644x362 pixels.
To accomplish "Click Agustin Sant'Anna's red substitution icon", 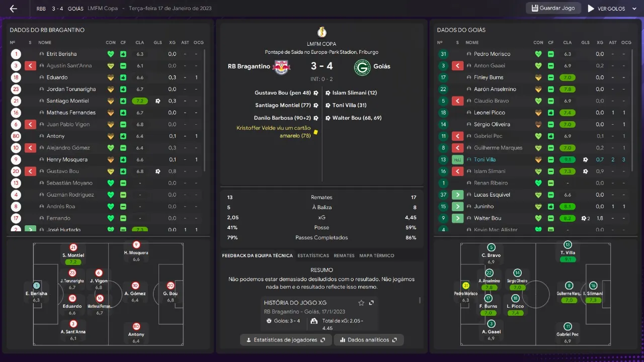I will 30,66.
